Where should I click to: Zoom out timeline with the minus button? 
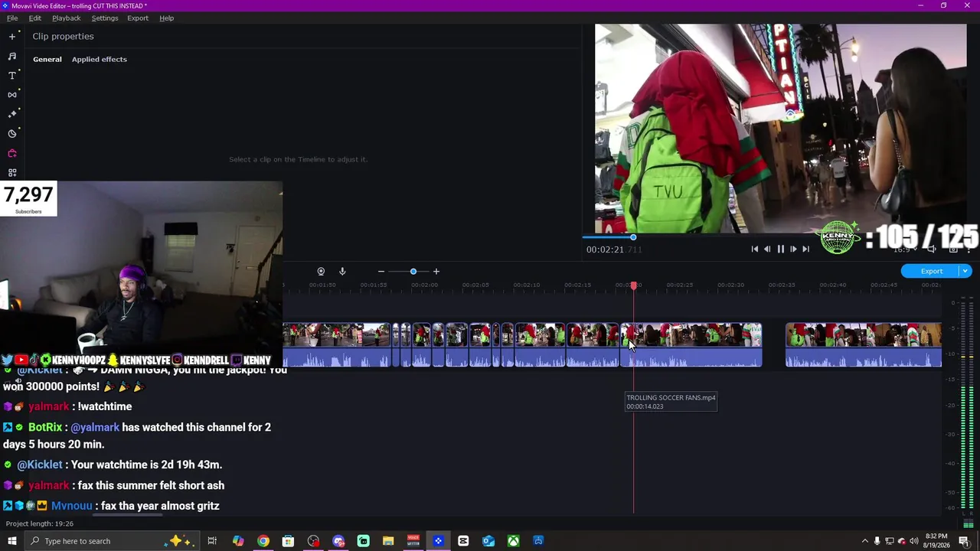(381, 271)
